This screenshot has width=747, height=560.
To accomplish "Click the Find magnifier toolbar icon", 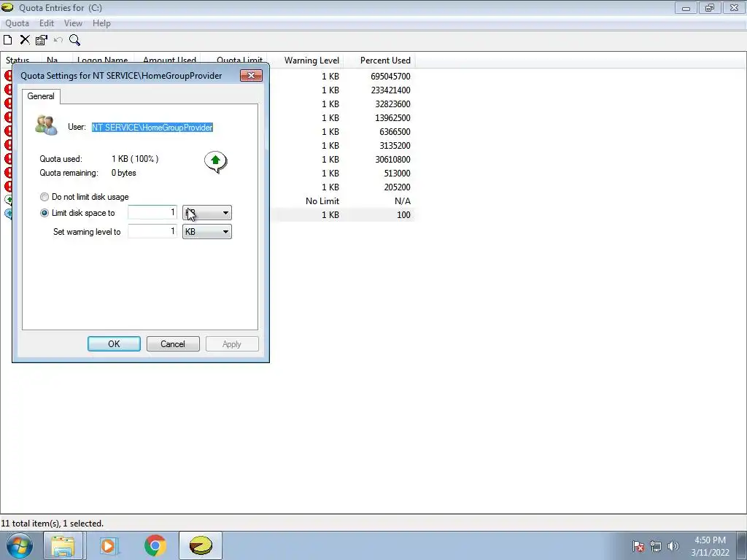I will pos(75,40).
